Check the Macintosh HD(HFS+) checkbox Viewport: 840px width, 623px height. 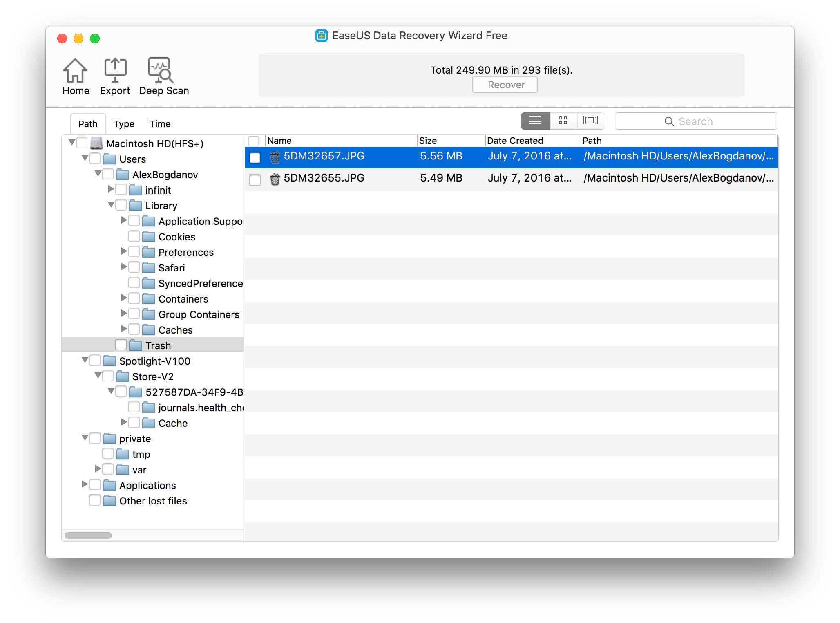pyautogui.click(x=82, y=143)
